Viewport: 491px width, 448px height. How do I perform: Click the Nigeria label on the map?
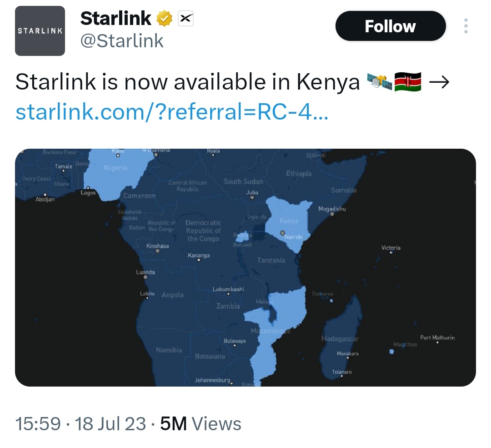click(x=115, y=168)
